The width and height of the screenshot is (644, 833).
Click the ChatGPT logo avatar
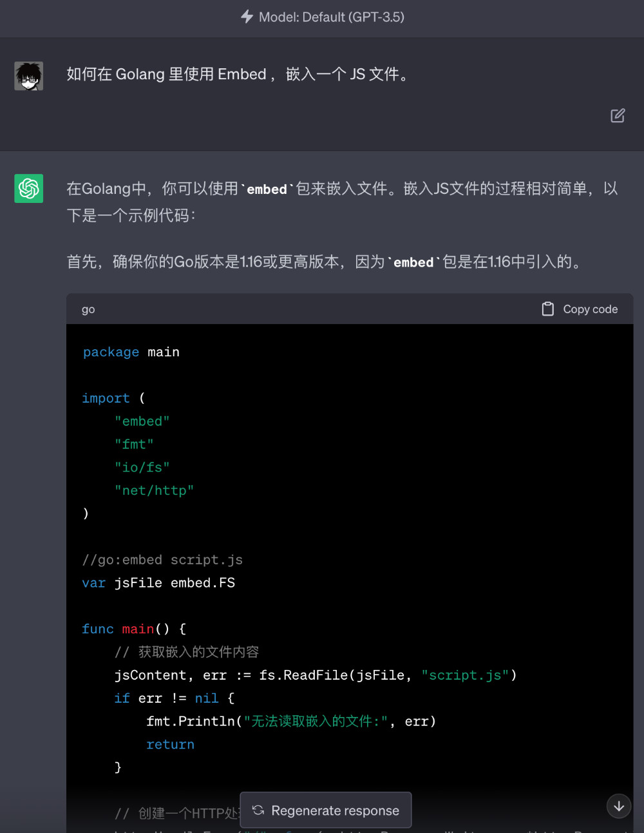29,188
